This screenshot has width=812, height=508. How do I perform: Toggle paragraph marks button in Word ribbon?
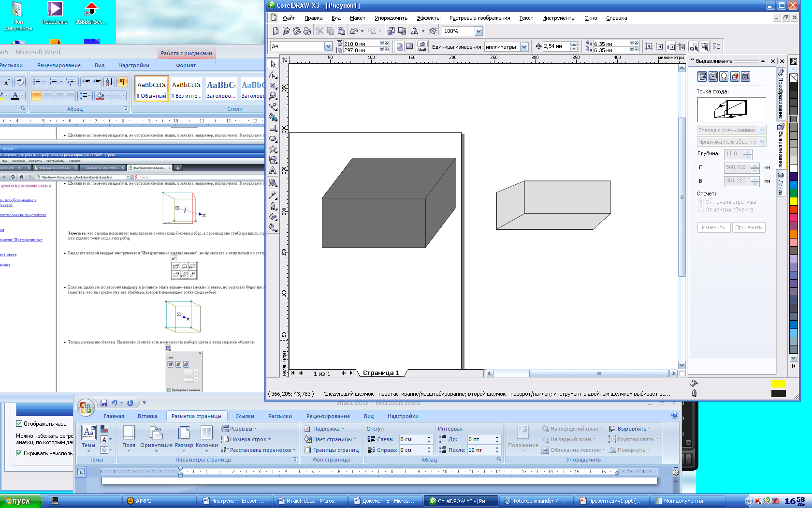123,82
